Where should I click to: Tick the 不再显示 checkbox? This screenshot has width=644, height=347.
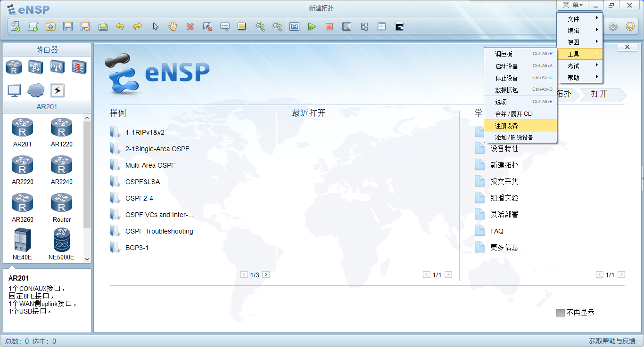(561, 313)
